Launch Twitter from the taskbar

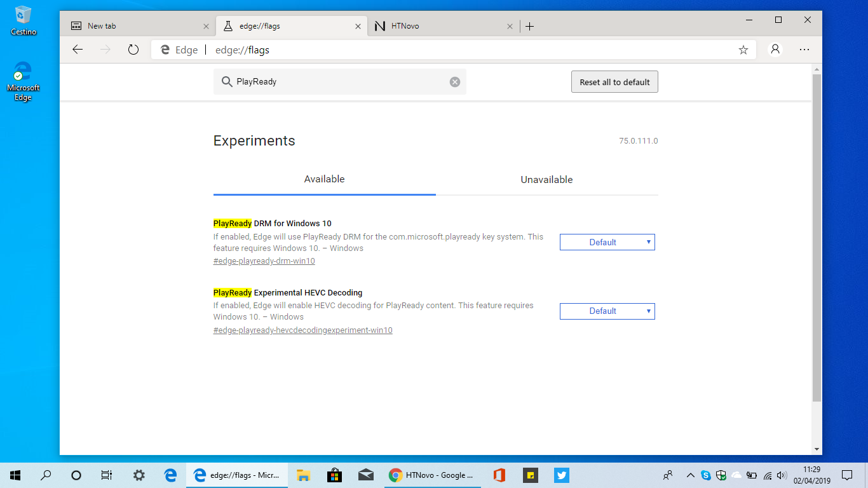click(x=561, y=475)
